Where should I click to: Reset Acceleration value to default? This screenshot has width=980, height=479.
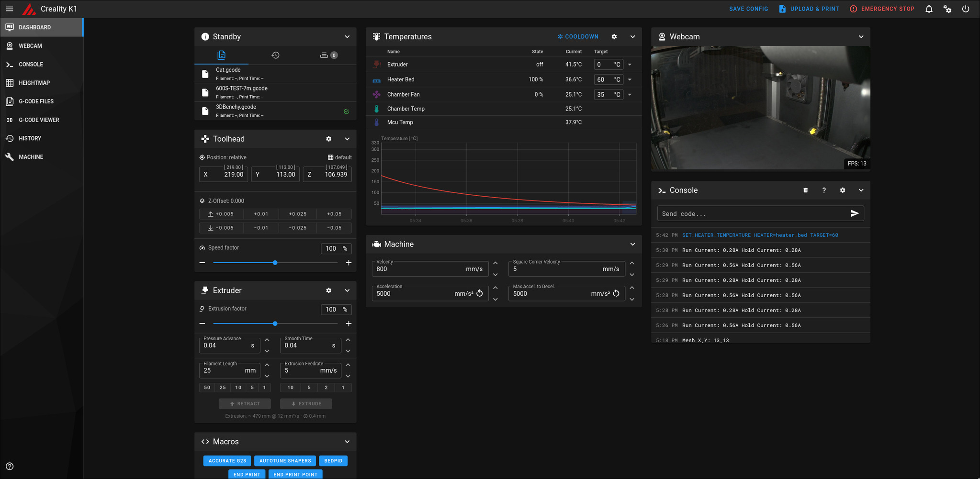(x=480, y=293)
